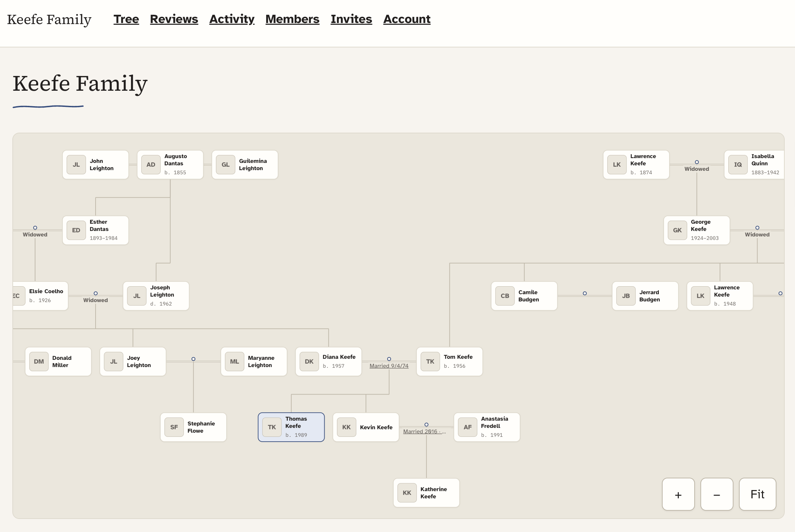Select the Camile Budgen card
Viewport: 795px width, 532px height.
point(524,296)
